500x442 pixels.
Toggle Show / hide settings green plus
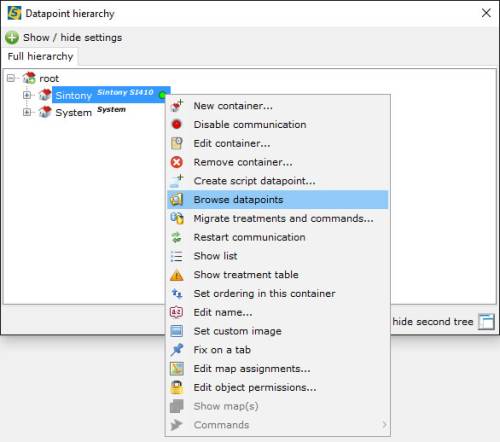coord(12,37)
